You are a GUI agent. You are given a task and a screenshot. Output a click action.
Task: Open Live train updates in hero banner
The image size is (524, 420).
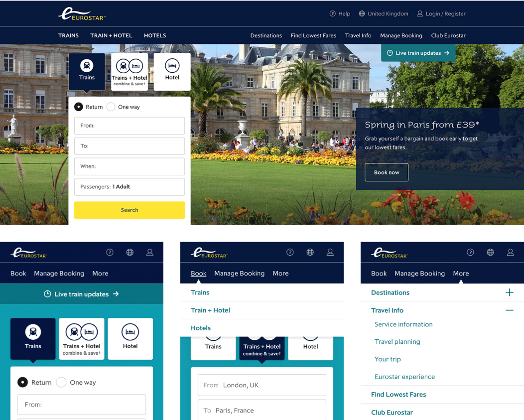418,53
